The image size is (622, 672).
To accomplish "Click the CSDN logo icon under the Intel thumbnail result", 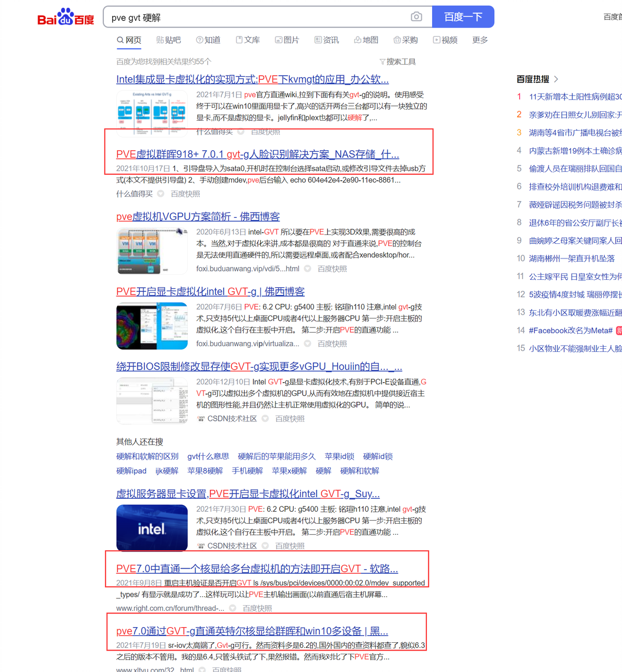I will [x=201, y=546].
